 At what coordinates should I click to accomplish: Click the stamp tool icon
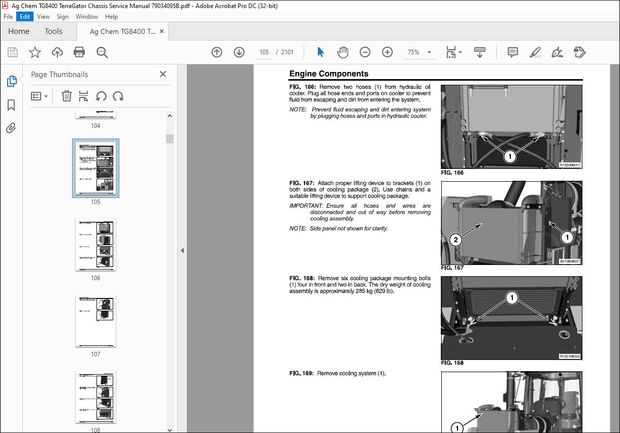[580, 52]
